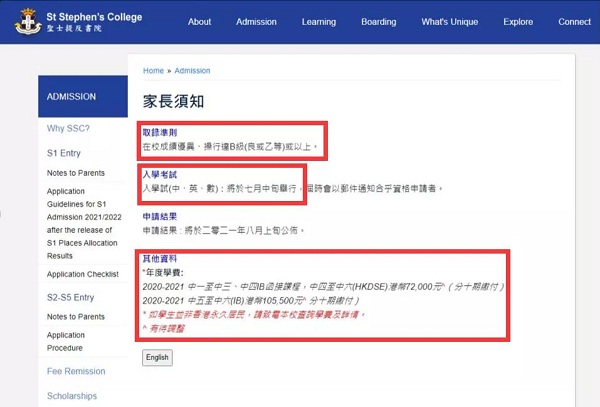Viewport: 600px width, 407px height.
Task: Click the 家長須知 page heading
Action: click(173, 102)
